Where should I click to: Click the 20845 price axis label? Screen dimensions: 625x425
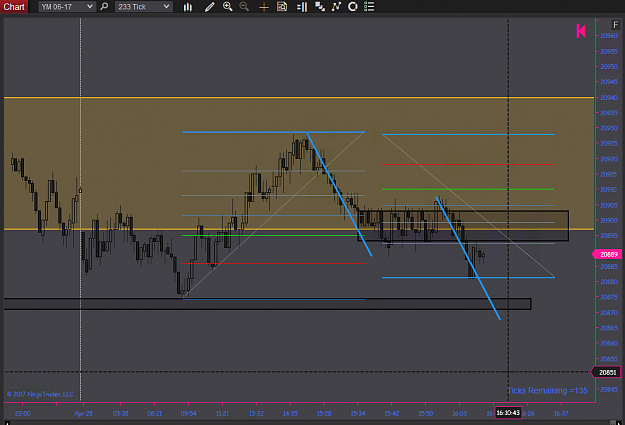coord(609,390)
